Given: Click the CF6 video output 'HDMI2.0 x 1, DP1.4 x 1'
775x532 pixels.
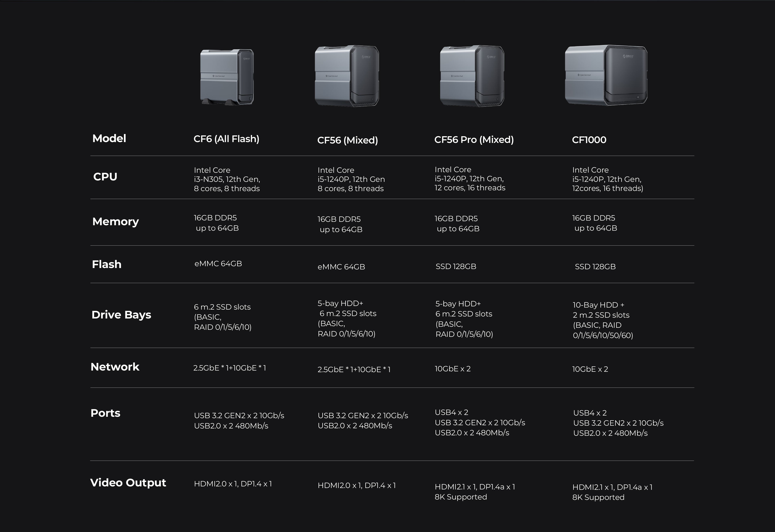Looking at the screenshot, I should pyautogui.click(x=233, y=484).
